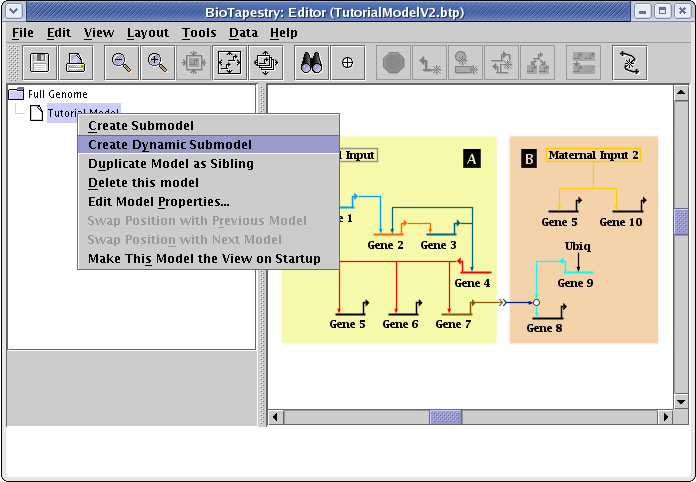The height and width of the screenshot is (482, 696).
Task: Click the vertical scrollbar down arrow
Action: coord(681,401)
